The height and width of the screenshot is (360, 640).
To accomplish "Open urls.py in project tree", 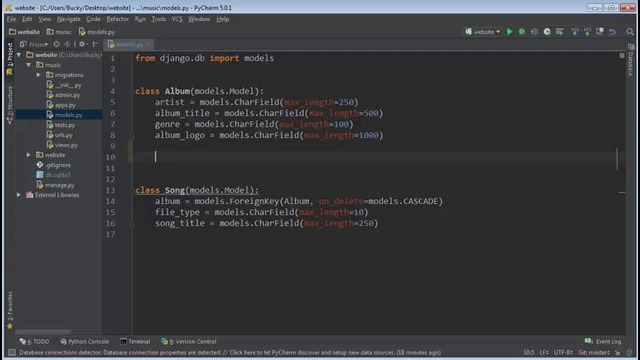I will tap(60, 135).
